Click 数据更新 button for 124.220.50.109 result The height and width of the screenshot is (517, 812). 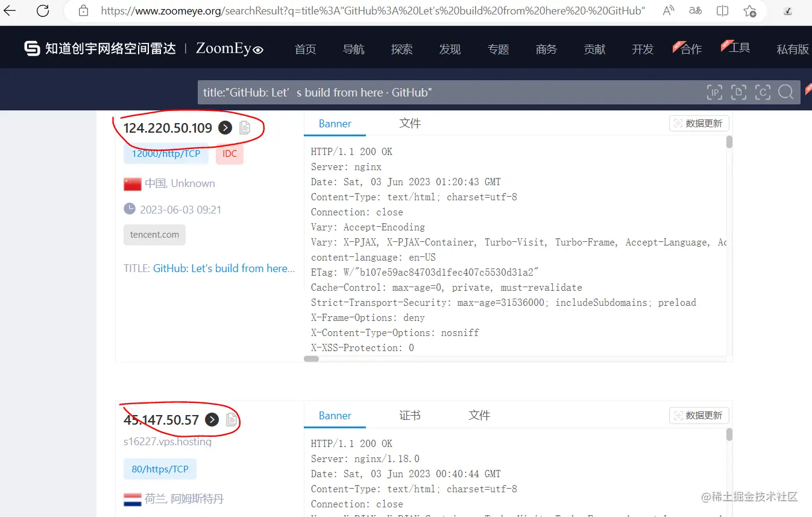[x=699, y=123]
